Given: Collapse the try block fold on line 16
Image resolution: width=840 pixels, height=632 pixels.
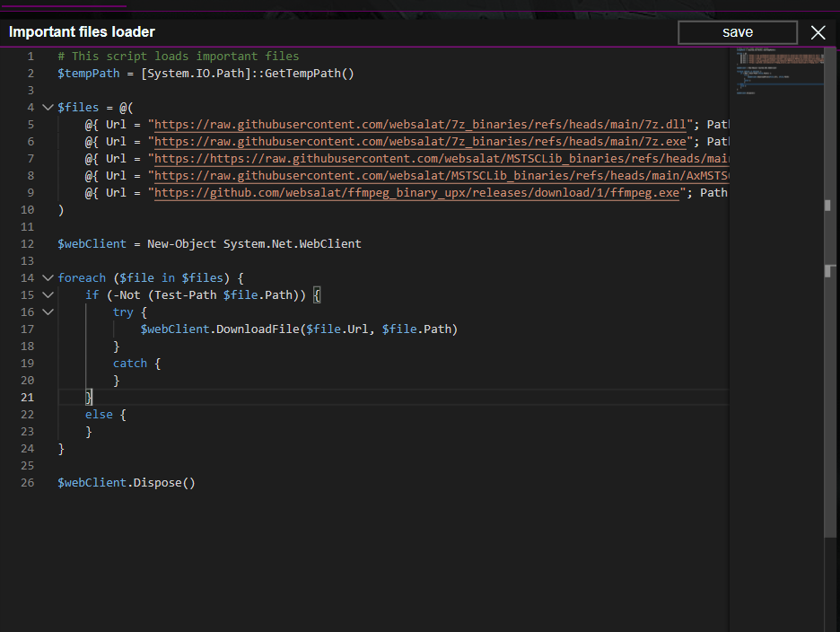Looking at the screenshot, I should pyautogui.click(x=48, y=312).
